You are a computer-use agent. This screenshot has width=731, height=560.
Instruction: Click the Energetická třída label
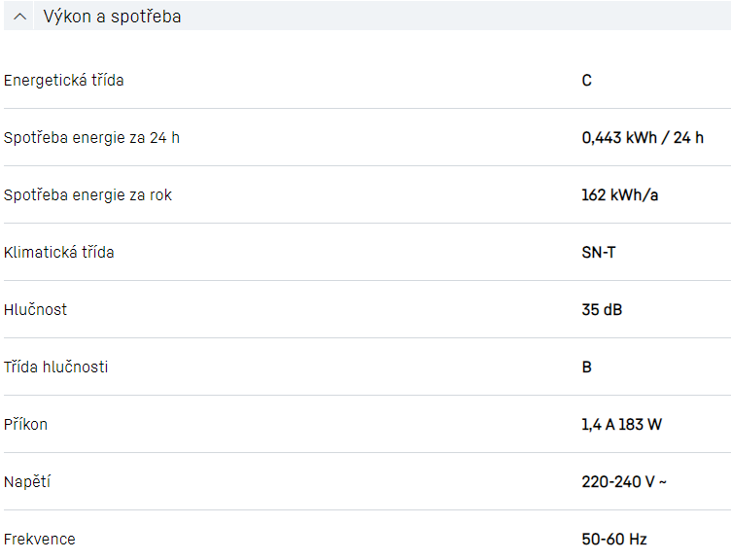coord(64,80)
